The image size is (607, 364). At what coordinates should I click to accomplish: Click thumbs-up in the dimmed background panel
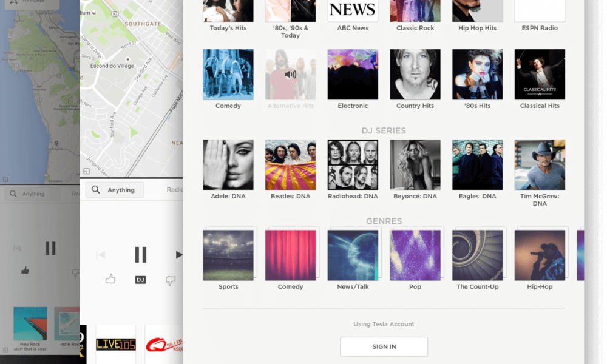pyautogui.click(x=25, y=271)
